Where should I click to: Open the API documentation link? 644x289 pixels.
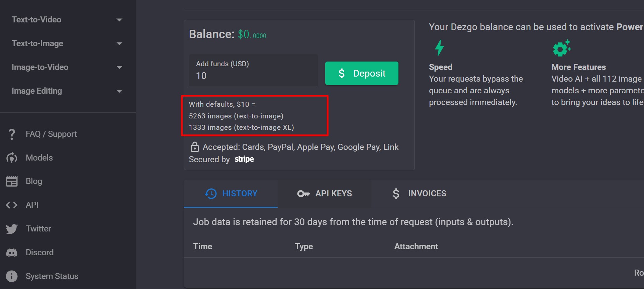tap(32, 205)
